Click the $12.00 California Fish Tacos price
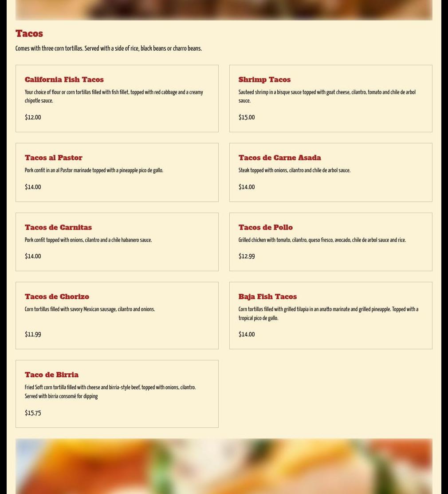The width and height of the screenshot is (448, 494). 33,118
